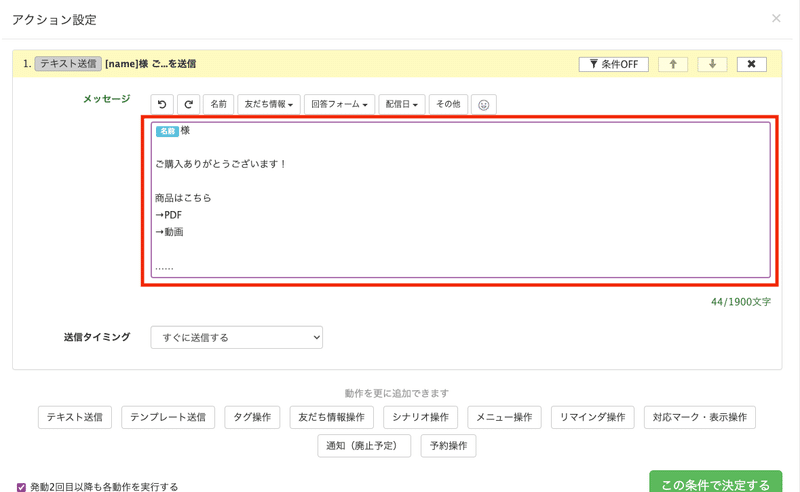Click the →動画 line in message
This screenshot has height=492, width=800.
point(169,232)
